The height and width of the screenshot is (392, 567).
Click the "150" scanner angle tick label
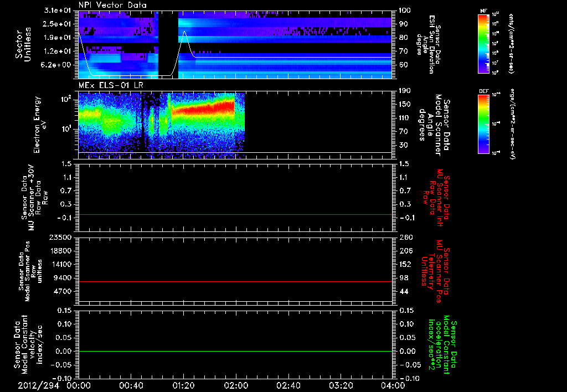coord(405,105)
